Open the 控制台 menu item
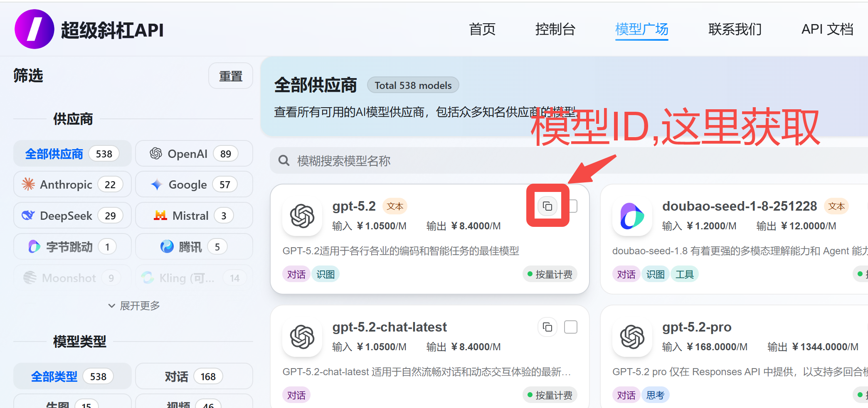This screenshot has width=868, height=408. click(x=555, y=29)
